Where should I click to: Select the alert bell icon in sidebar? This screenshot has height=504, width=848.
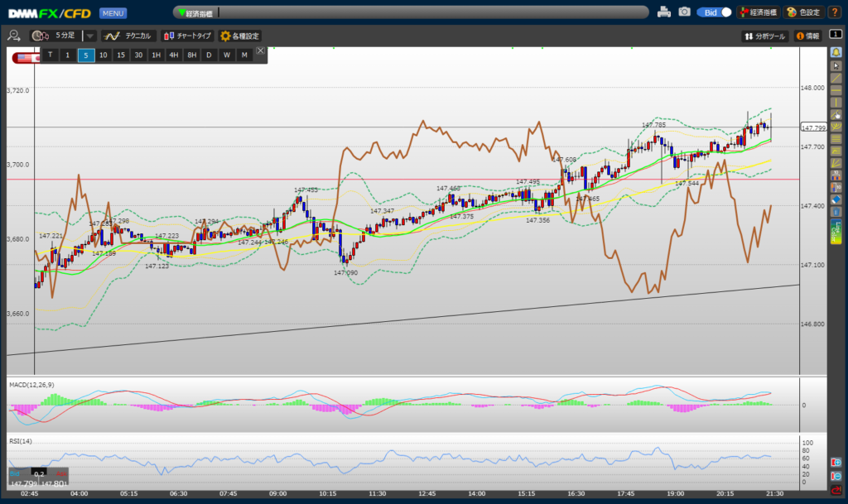[836, 52]
